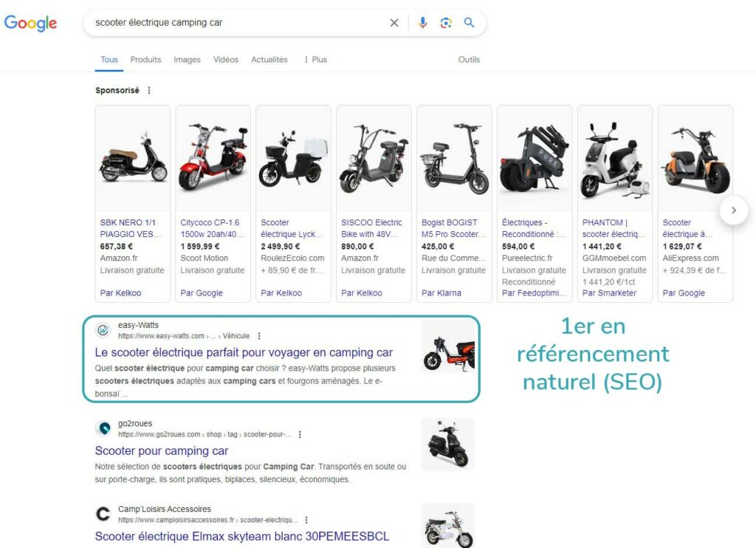The width and height of the screenshot is (756, 548).
Task: Open the Scooter électrique à... AliExpress link
Action: (687, 228)
